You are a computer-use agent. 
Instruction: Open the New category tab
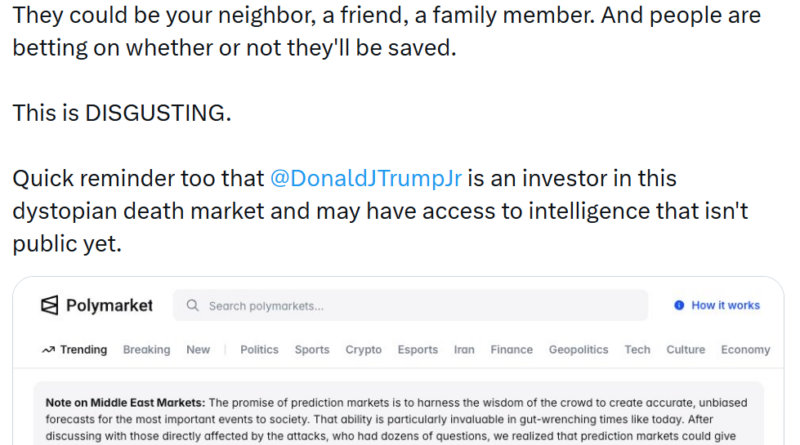[198, 350]
